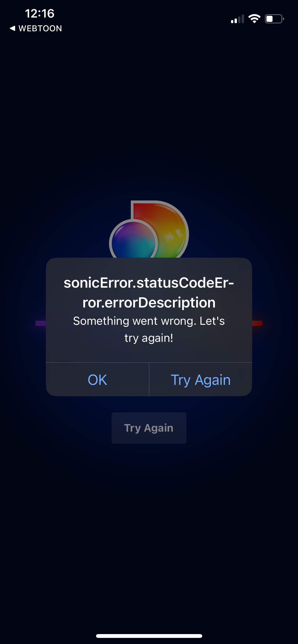
Task: Tap the back arrow next to WEBTOON
Action: coord(12,28)
